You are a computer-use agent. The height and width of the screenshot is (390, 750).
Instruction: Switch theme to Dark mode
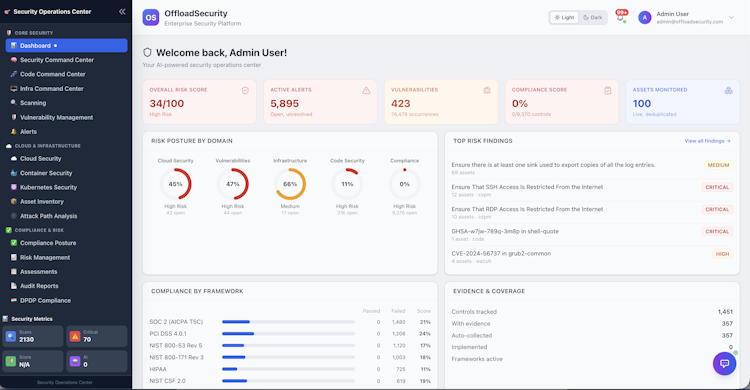(x=593, y=18)
